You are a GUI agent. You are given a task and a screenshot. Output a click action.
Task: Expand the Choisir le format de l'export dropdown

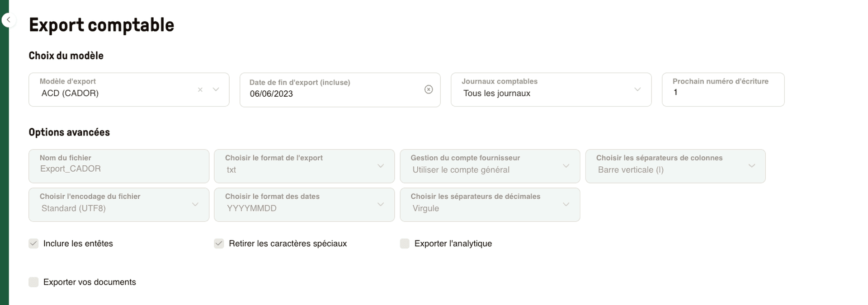[380, 166]
